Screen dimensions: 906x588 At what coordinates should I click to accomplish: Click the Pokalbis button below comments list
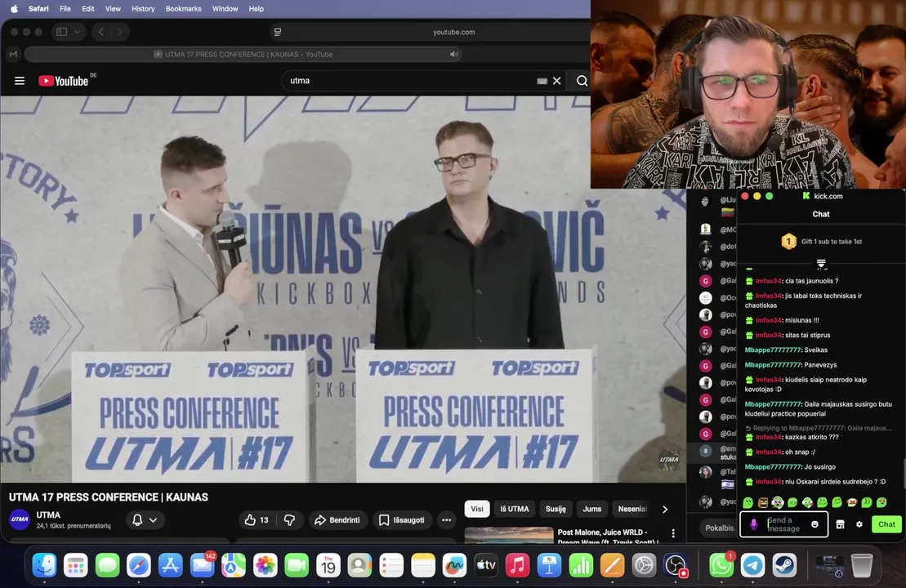tap(720, 528)
